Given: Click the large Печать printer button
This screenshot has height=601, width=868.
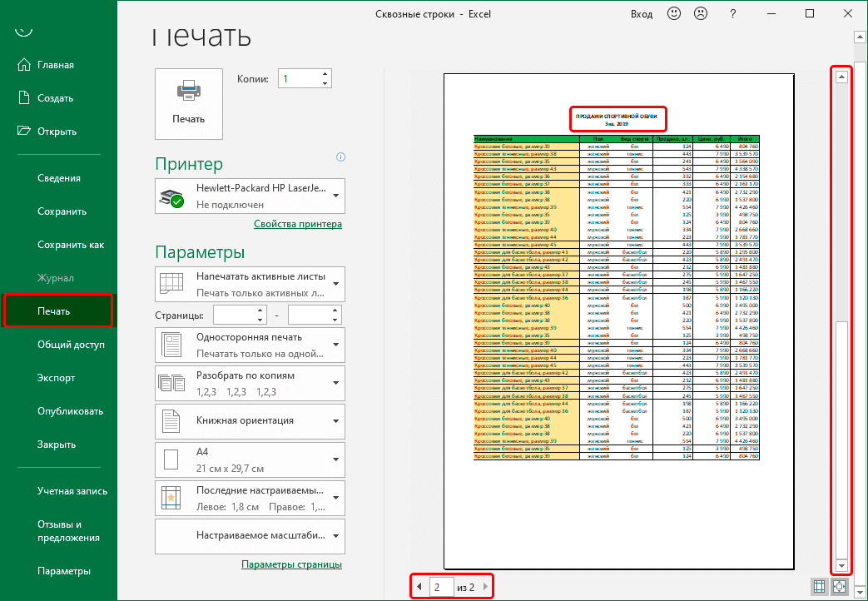Looking at the screenshot, I should click(189, 103).
